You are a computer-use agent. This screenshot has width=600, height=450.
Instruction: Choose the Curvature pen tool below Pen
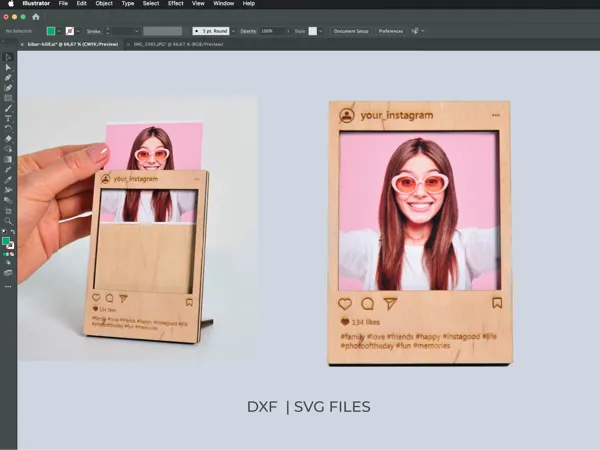click(x=8, y=88)
